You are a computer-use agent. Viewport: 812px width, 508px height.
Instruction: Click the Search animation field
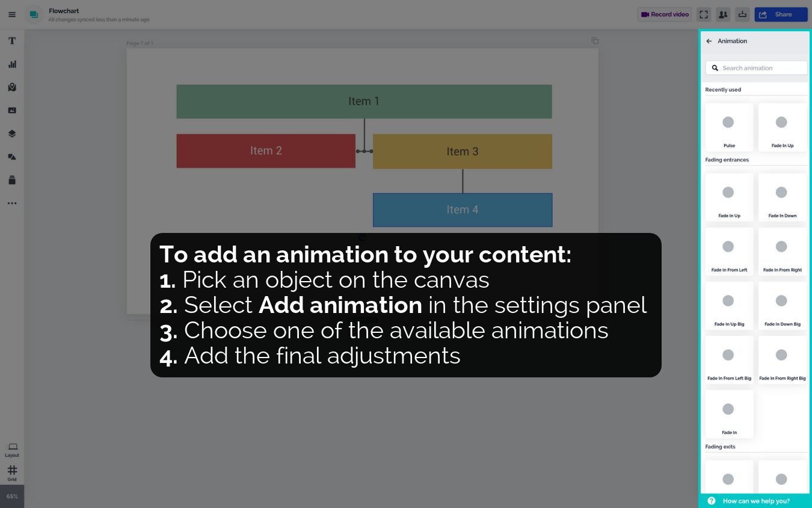click(x=756, y=68)
